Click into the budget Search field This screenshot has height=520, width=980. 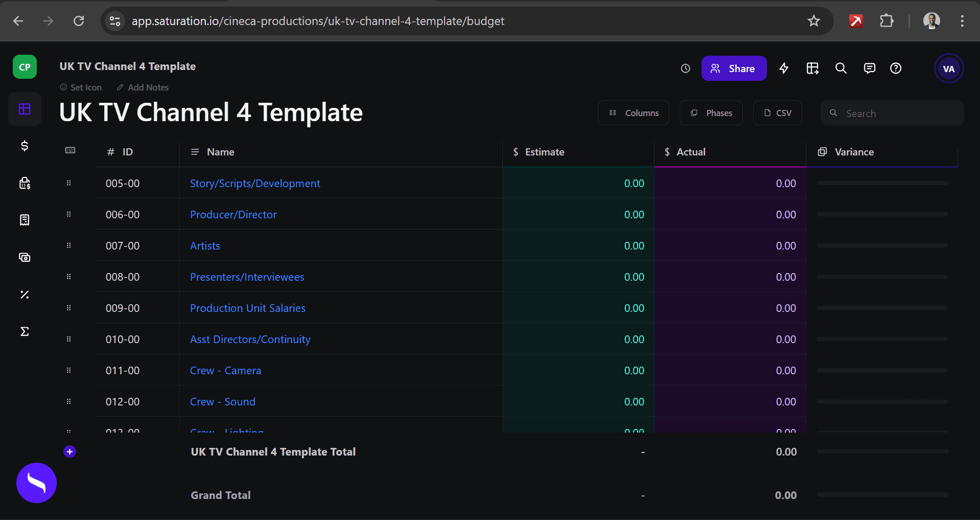899,114
